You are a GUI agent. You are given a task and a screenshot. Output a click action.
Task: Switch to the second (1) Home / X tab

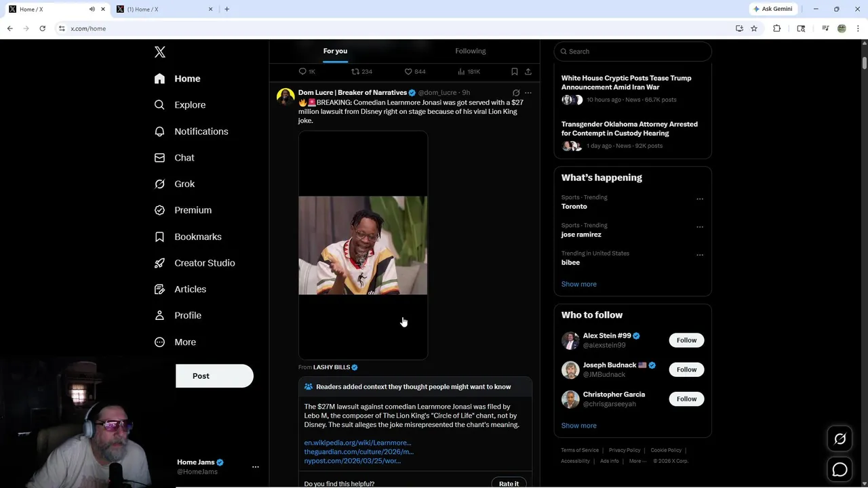tap(164, 9)
